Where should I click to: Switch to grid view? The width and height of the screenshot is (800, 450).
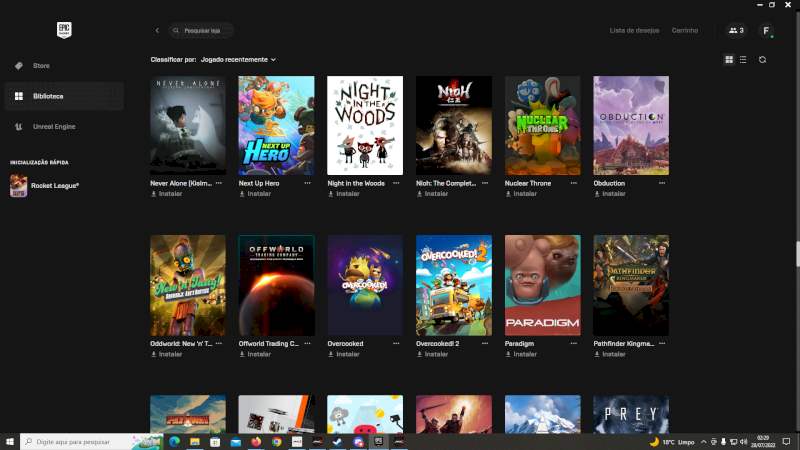tap(729, 60)
